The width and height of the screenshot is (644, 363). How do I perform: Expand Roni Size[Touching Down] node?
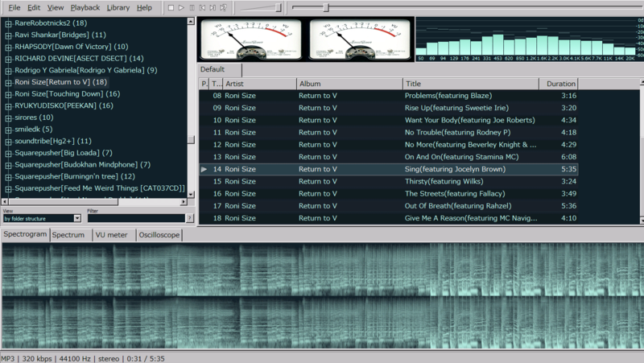(x=8, y=94)
